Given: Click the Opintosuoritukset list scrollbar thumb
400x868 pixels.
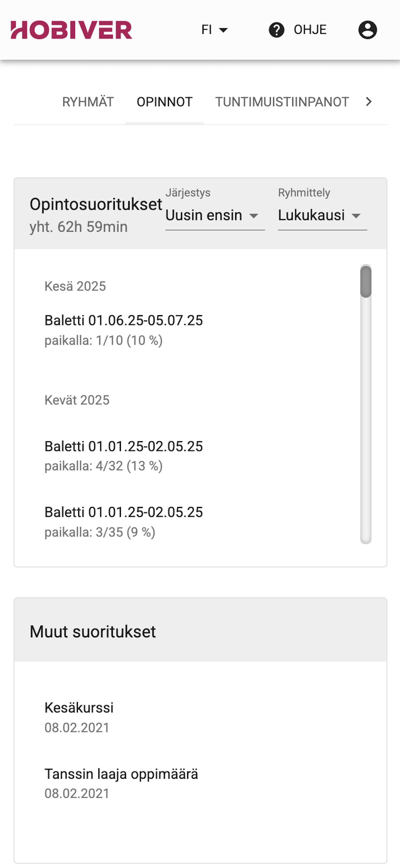Looking at the screenshot, I should (x=365, y=281).
